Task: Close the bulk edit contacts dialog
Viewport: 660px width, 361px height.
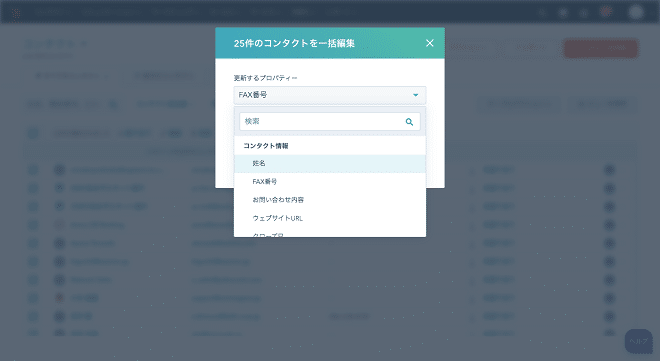Action: click(x=429, y=43)
